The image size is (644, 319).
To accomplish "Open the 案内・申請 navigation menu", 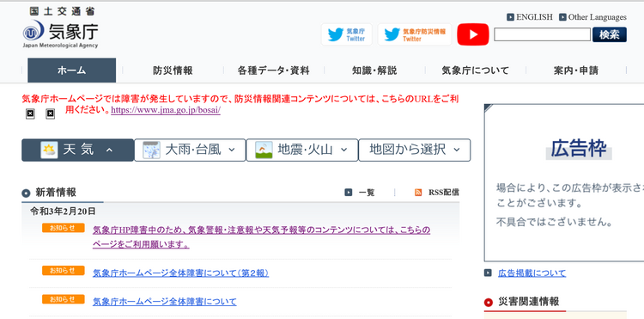I will pos(576,71).
